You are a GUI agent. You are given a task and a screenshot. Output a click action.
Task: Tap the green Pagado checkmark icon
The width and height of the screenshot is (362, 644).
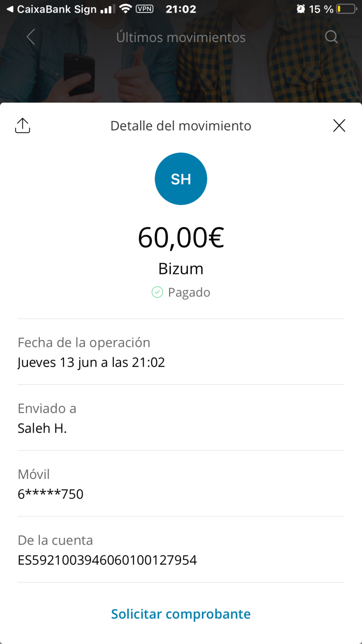point(157,292)
